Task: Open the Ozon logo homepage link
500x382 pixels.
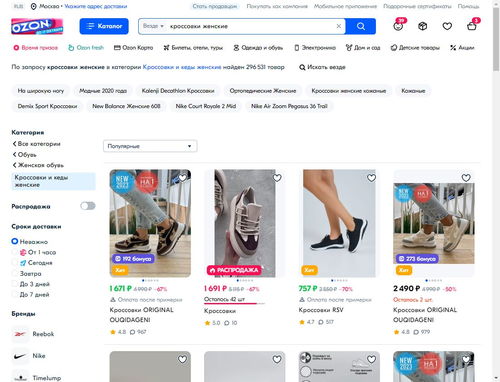Action: 37,26
